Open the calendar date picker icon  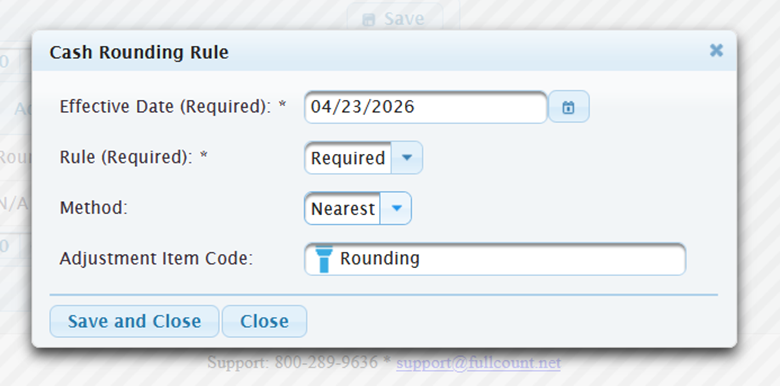569,107
